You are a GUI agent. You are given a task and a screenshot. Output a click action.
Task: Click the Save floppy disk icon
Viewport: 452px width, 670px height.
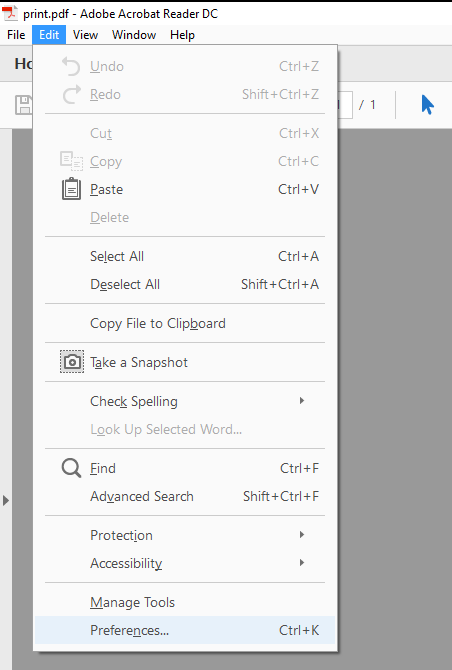point(24,105)
